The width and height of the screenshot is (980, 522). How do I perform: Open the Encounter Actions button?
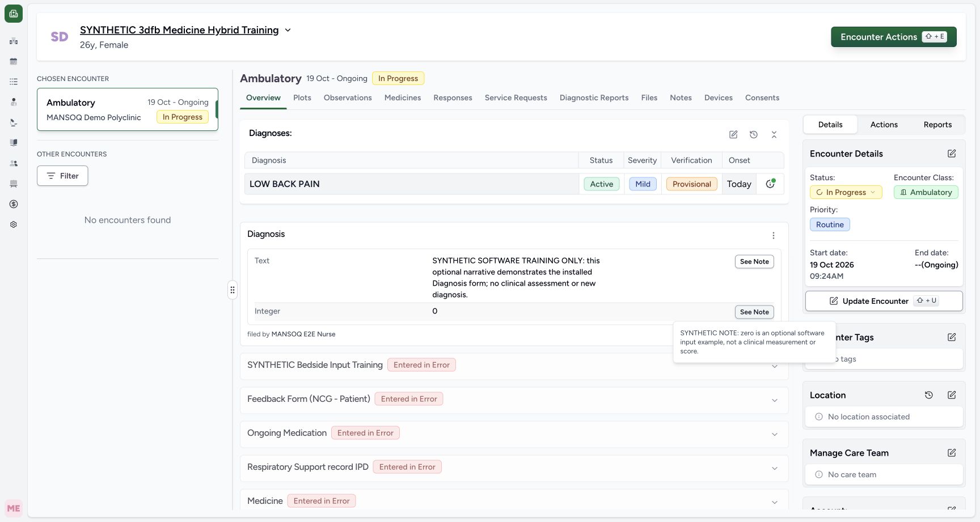(894, 37)
